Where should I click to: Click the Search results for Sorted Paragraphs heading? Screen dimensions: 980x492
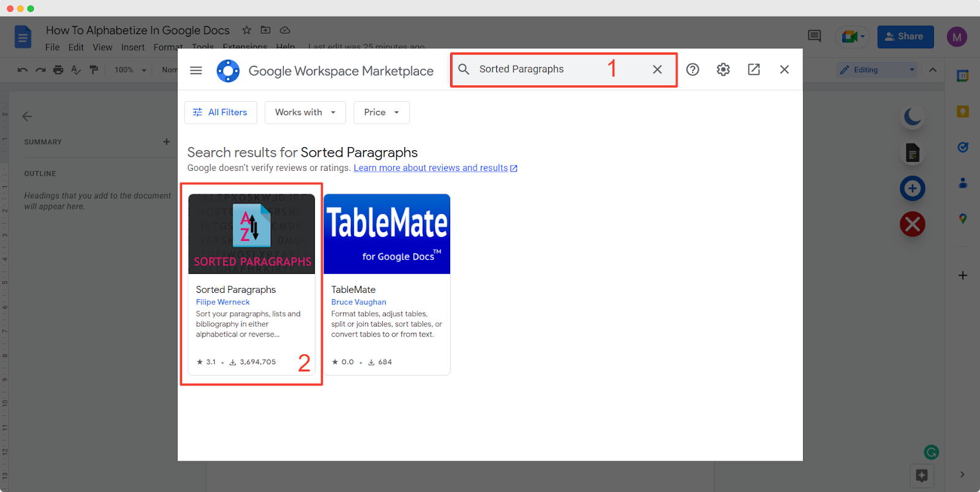point(303,152)
